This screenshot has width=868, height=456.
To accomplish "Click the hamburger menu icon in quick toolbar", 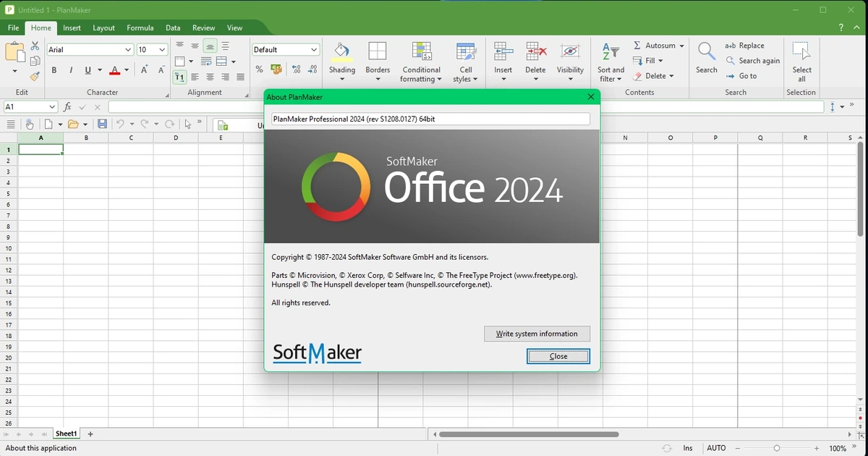I will pyautogui.click(x=11, y=124).
